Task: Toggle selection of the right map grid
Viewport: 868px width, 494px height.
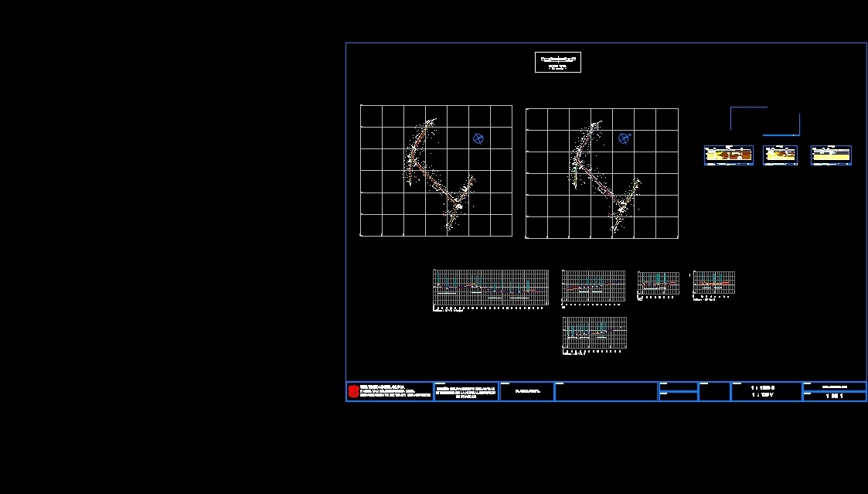Action: click(x=601, y=173)
